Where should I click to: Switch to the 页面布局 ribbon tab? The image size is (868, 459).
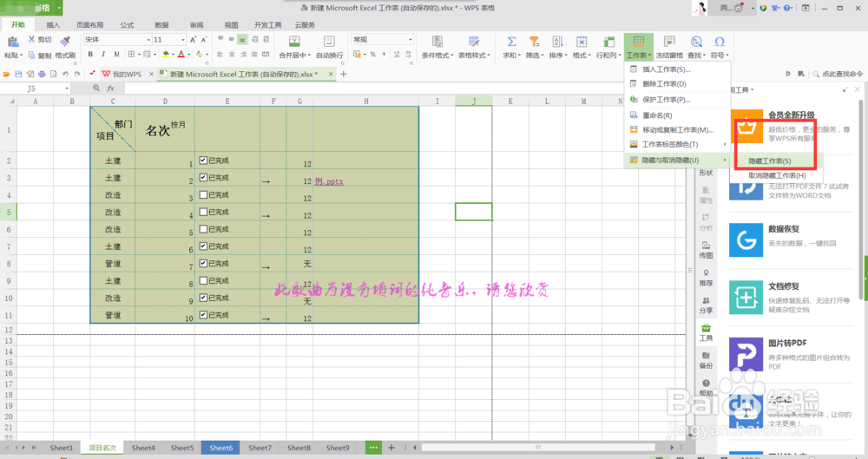pos(89,25)
